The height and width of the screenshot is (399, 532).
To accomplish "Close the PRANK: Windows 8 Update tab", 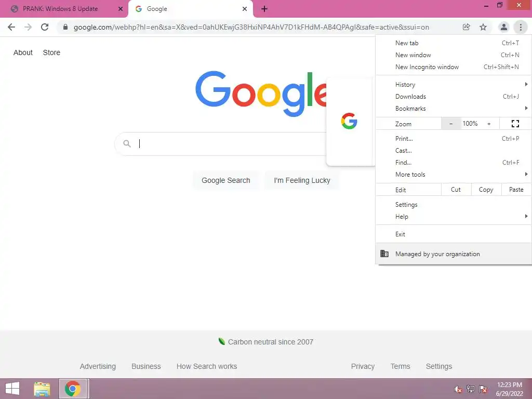I will pyautogui.click(x=121, y=9).
